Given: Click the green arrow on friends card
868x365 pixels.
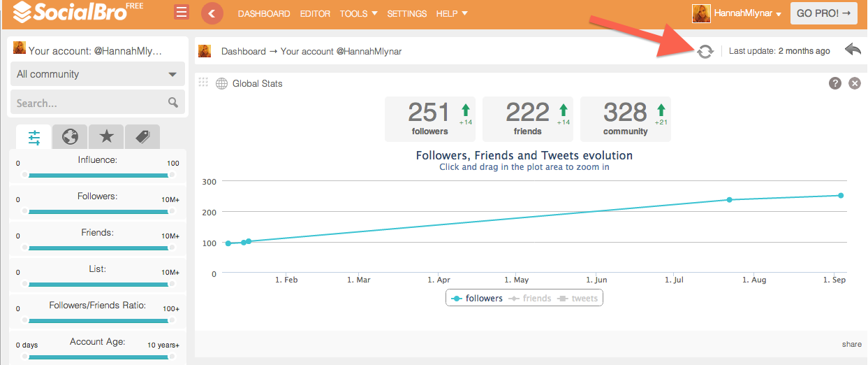Looking at the screenshot, I should 564,110.
